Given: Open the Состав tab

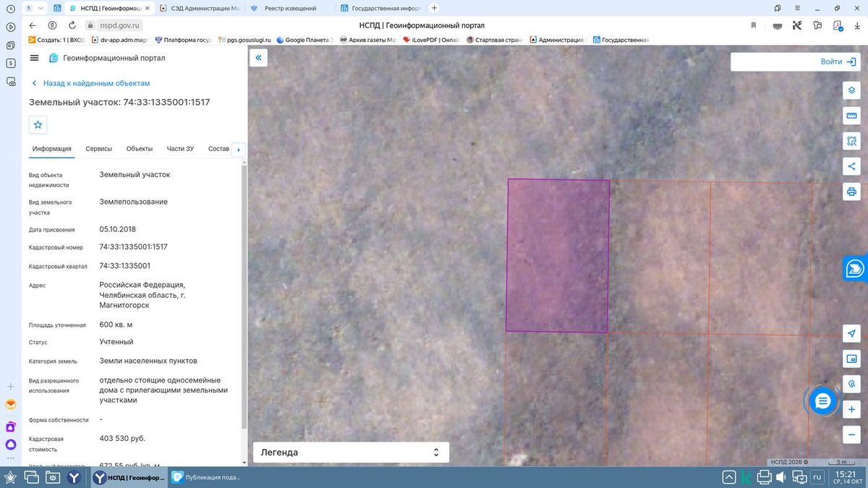Looking at the screenshot, I should click(x=218, y=149).
